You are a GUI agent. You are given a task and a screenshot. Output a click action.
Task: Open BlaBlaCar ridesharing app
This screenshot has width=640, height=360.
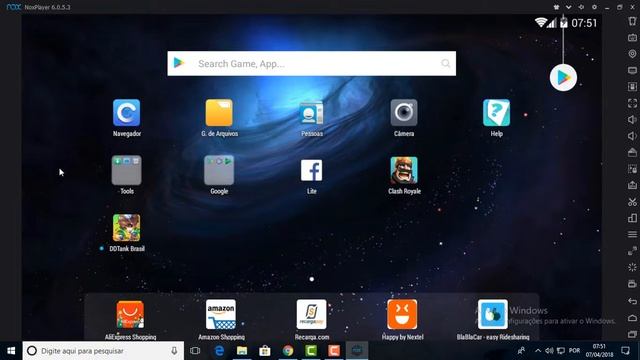tap(493, 315)
